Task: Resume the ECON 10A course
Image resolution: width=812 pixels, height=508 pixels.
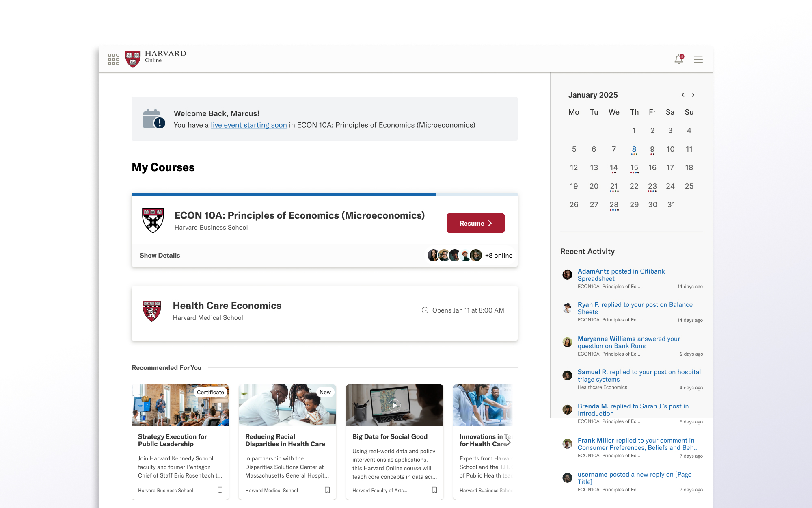Action: tap(475, 223)
